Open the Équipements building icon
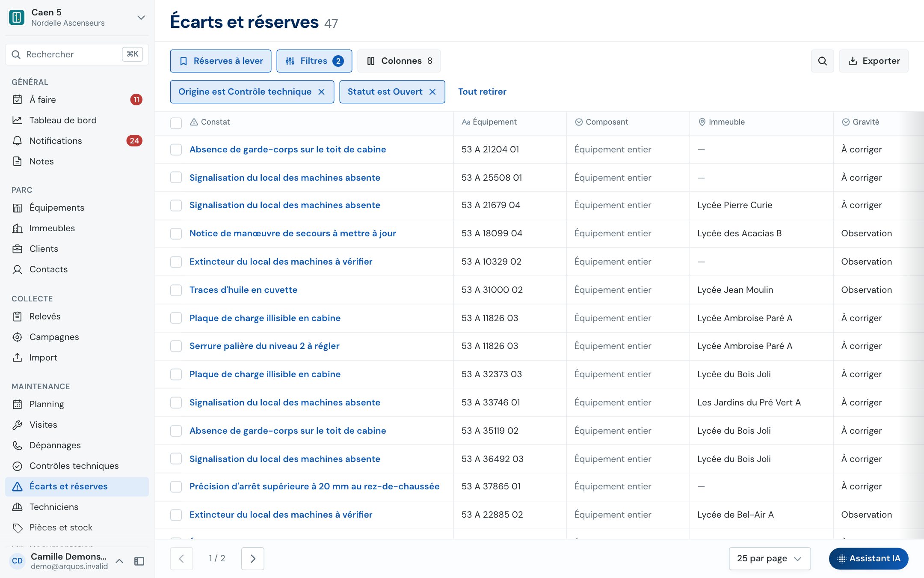 point(17,208)
